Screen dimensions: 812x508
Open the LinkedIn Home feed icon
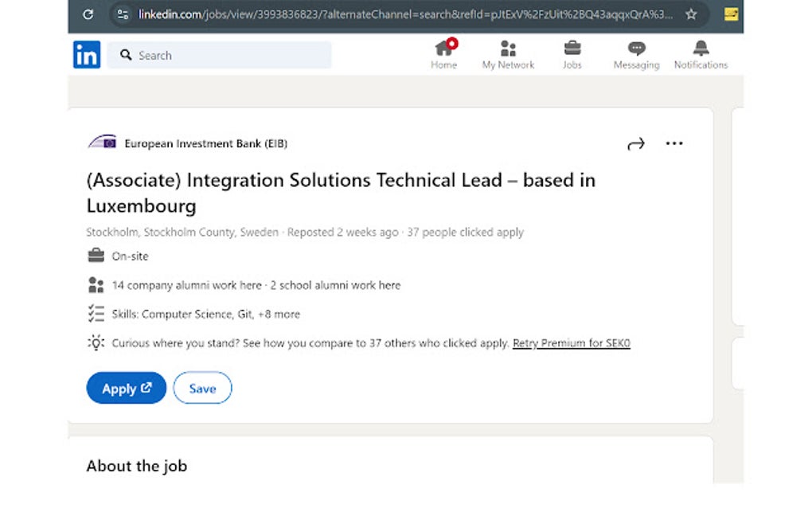click(443, 49)
